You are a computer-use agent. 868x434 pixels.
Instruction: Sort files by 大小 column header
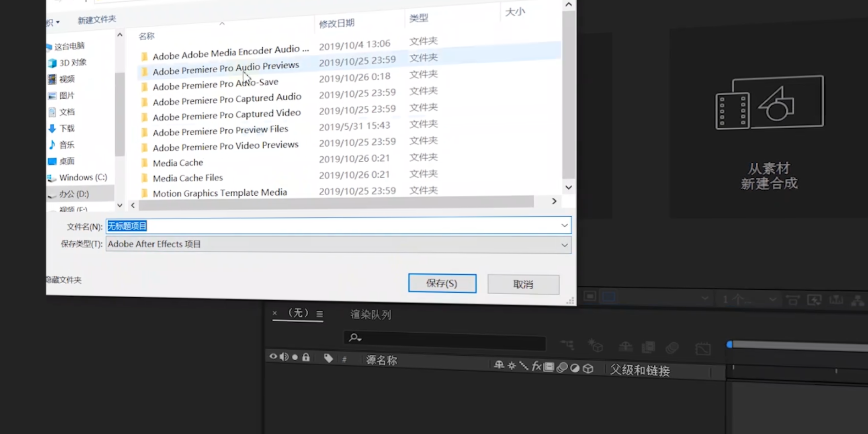(x=515, y=12)
